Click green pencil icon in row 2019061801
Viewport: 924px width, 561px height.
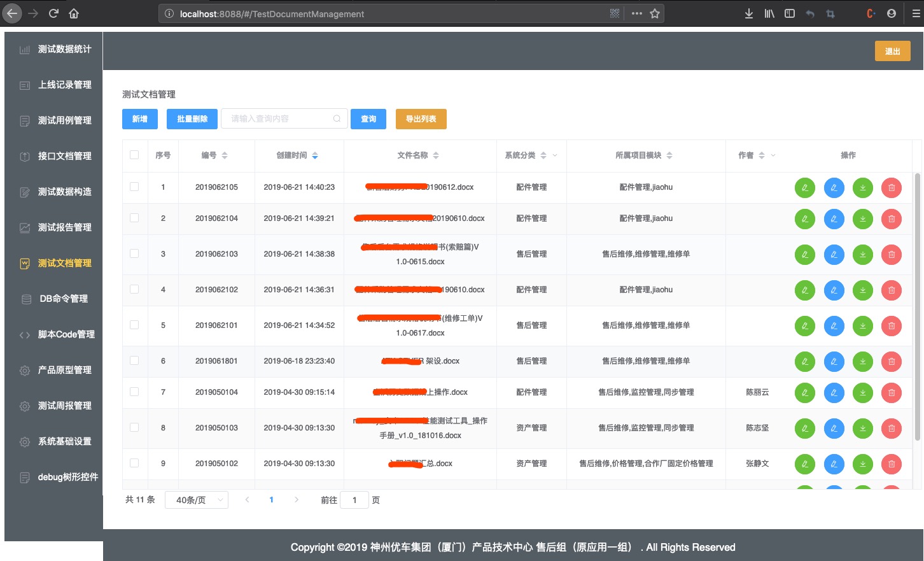(x=805, y=362)
